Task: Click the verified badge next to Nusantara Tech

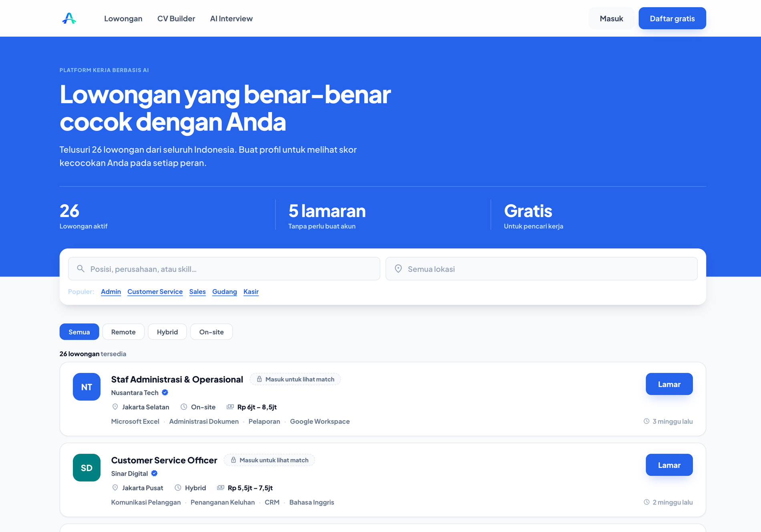Action: click(x=165, y=393)
